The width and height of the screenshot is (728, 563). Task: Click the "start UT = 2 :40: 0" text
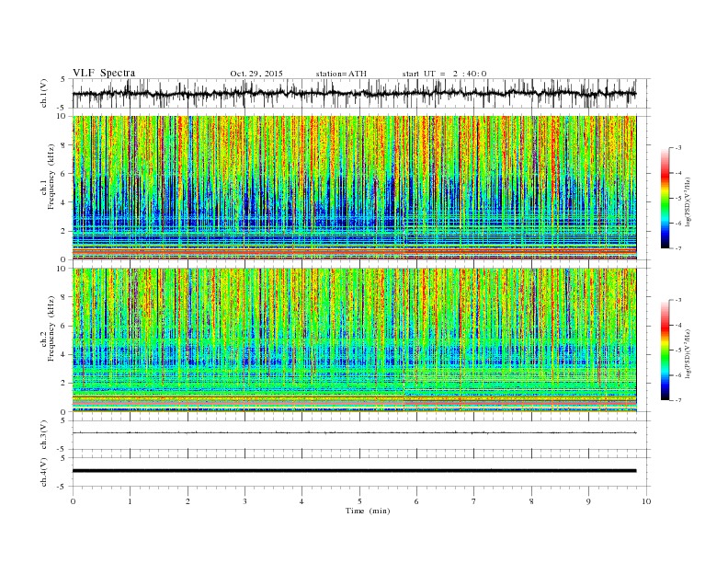pos(444,74)
